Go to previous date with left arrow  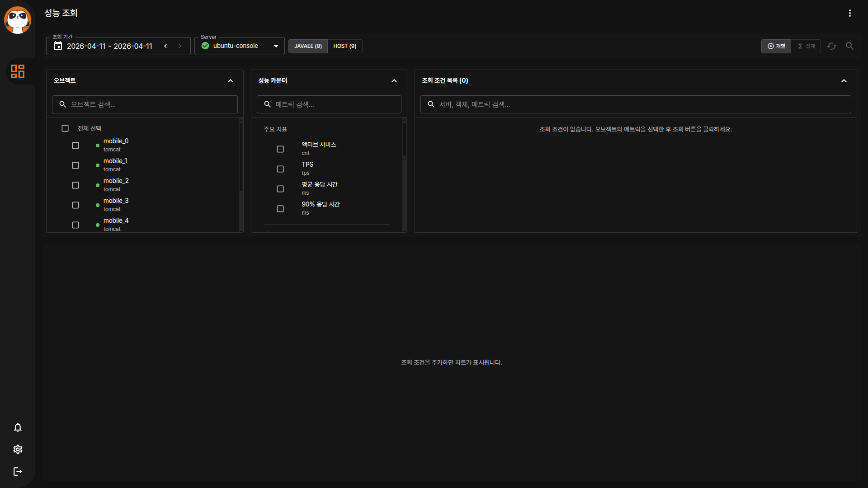click(165, 46)
